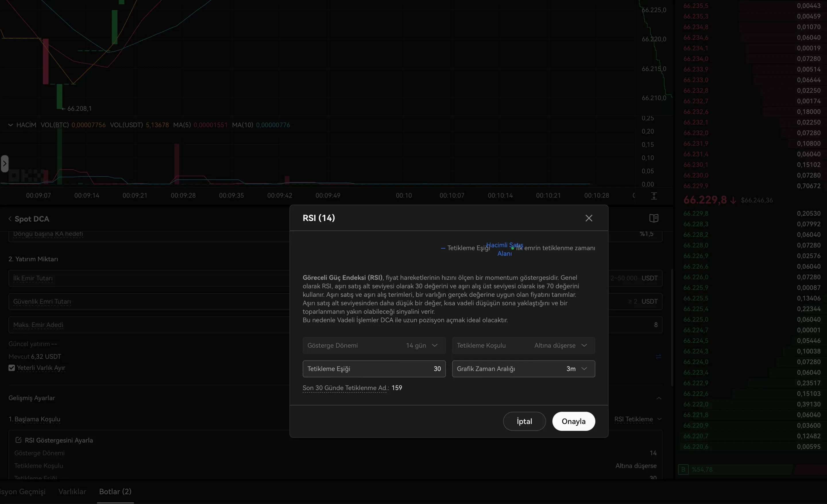
Task: Click the VOL(USDT) 5,13678 value
Action: click(x=157, y=125)
